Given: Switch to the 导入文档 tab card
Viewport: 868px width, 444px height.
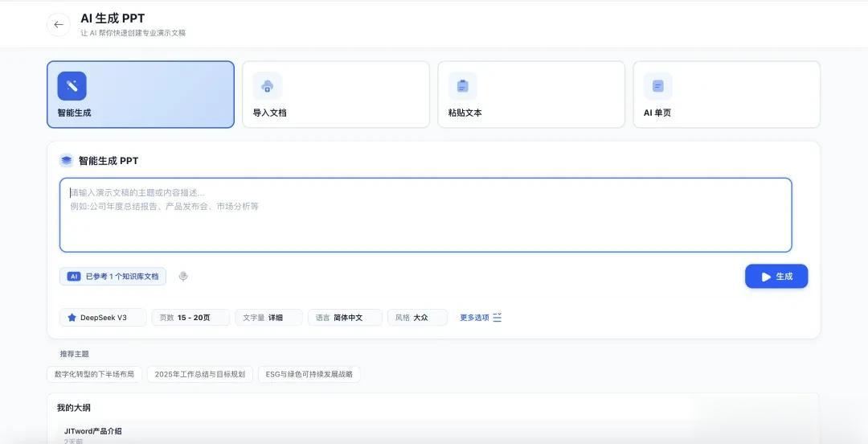Looking at the screenshot, I should [336, 94].
